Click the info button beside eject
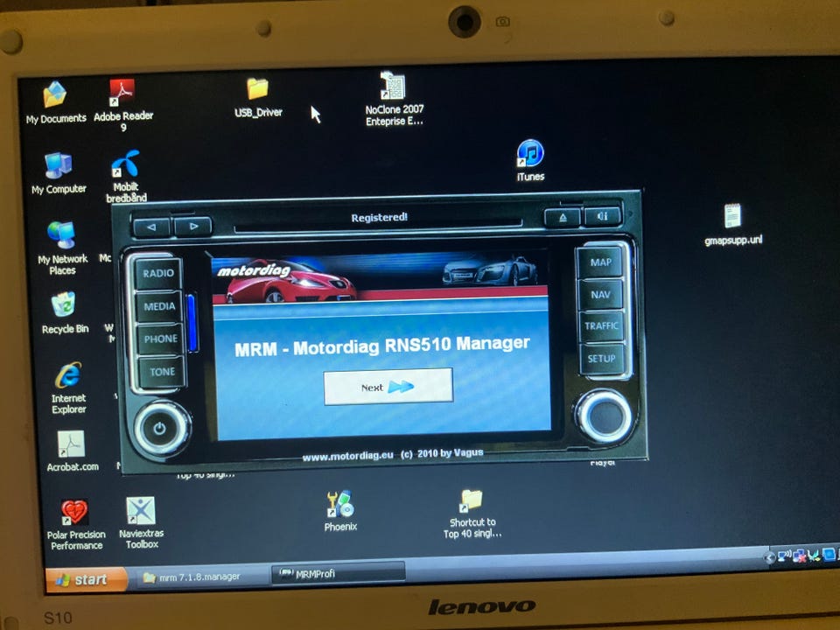This screenshot has height=630, width=840. tap(603, 216)
